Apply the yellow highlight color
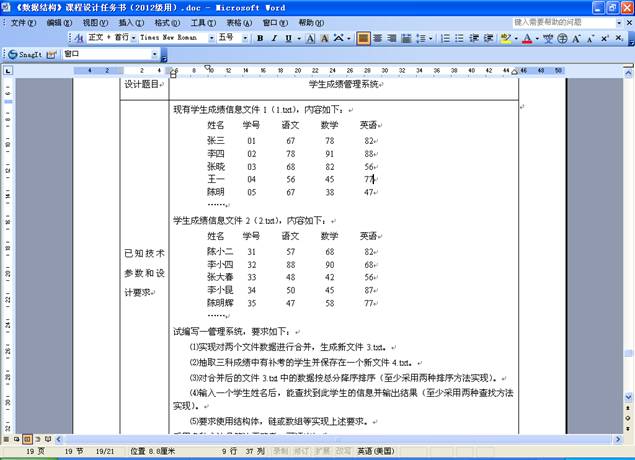The image size is (635, 460). tap(505, 38)
